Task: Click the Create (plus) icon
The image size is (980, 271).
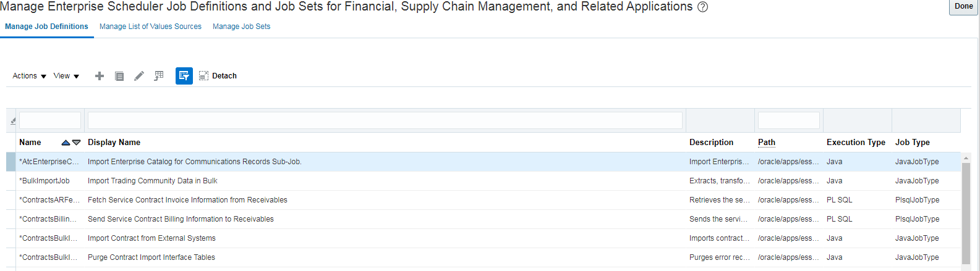Action: [x=99, y=76]
